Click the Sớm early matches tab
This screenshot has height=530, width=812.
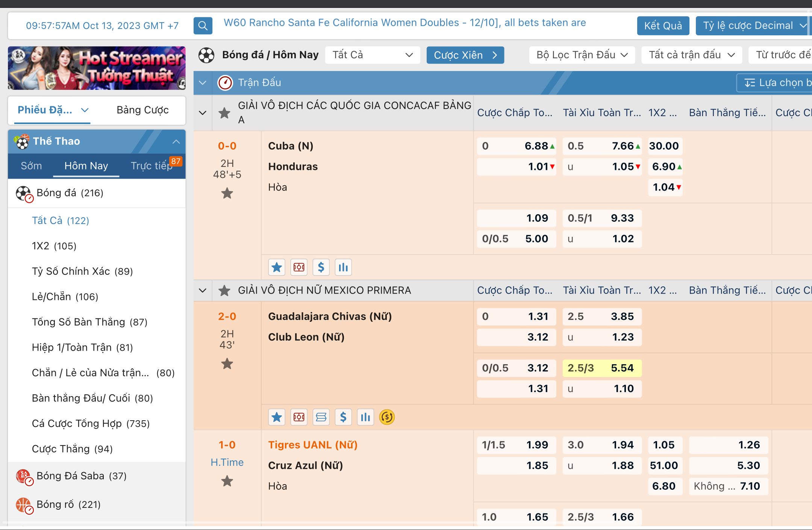pos(31,166)
